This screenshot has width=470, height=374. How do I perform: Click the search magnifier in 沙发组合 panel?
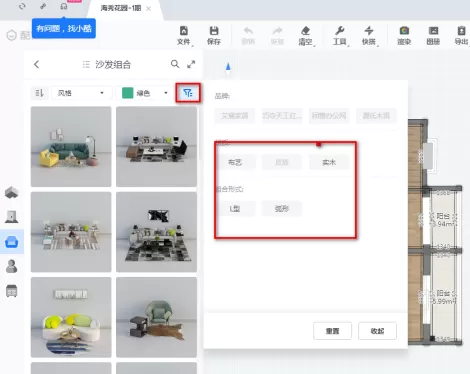click(175, 64)
